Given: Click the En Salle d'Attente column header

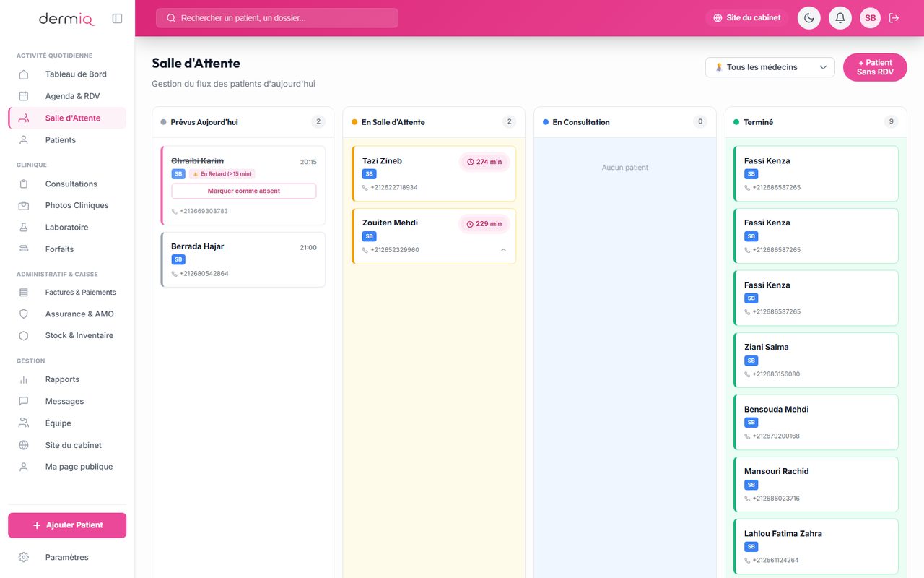Looking at the screenshot, I should coord(434,122).
